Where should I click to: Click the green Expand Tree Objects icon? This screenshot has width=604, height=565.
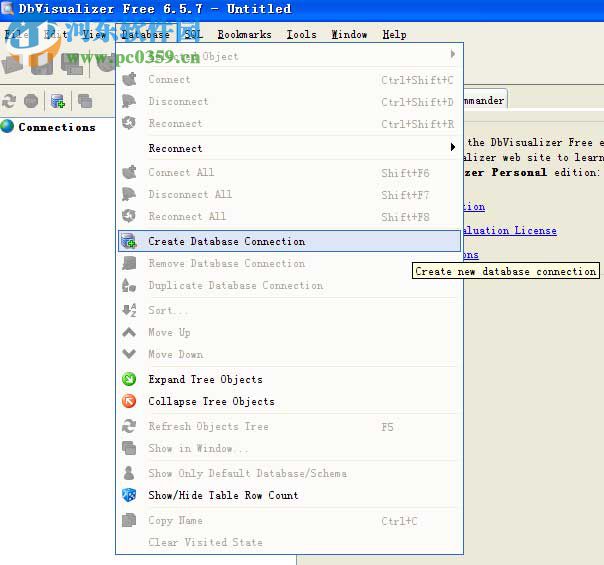coord(129,379)
